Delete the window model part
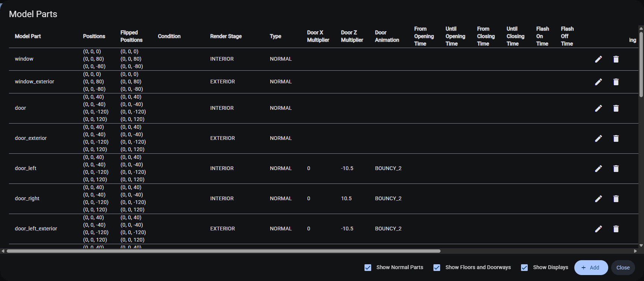Viewport: 644px width, 281px height. point(616,59)
